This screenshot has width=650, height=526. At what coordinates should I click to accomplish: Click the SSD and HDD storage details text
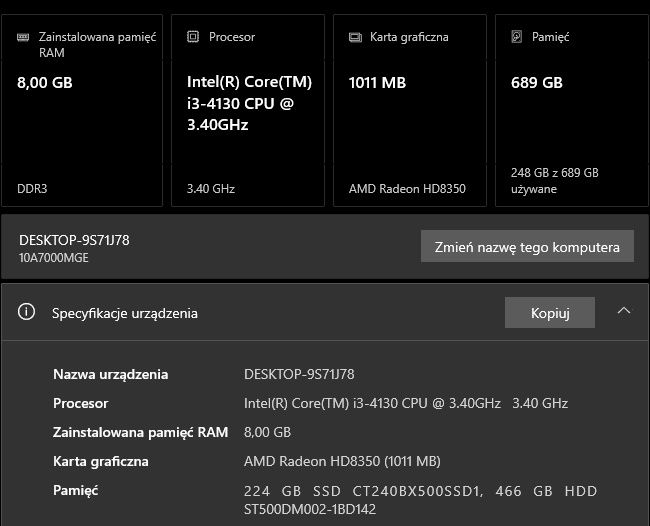coord(420,499)
